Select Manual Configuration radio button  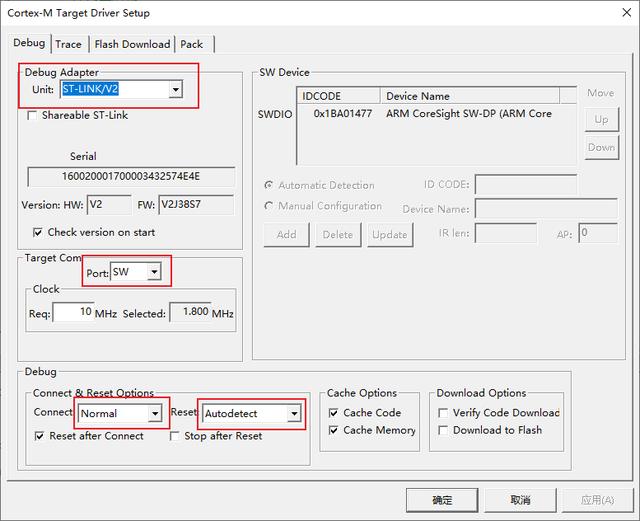click(268, 206)
